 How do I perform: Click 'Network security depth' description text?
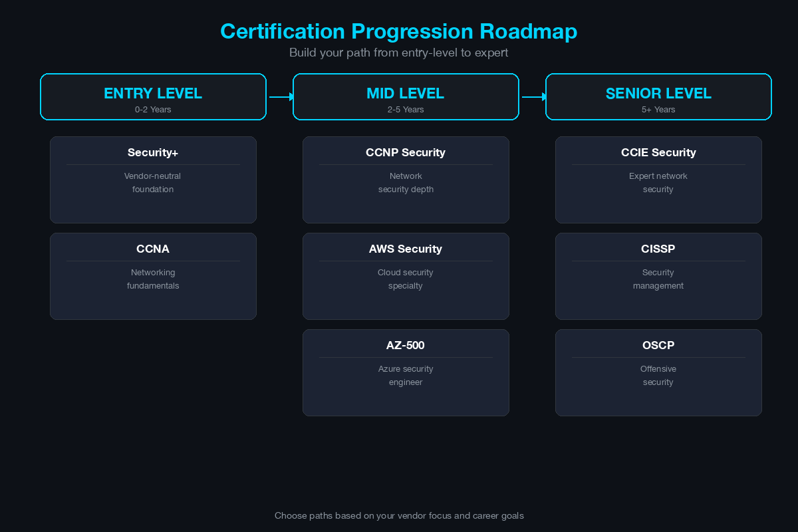pyautogui.click(x=406, y=183)
